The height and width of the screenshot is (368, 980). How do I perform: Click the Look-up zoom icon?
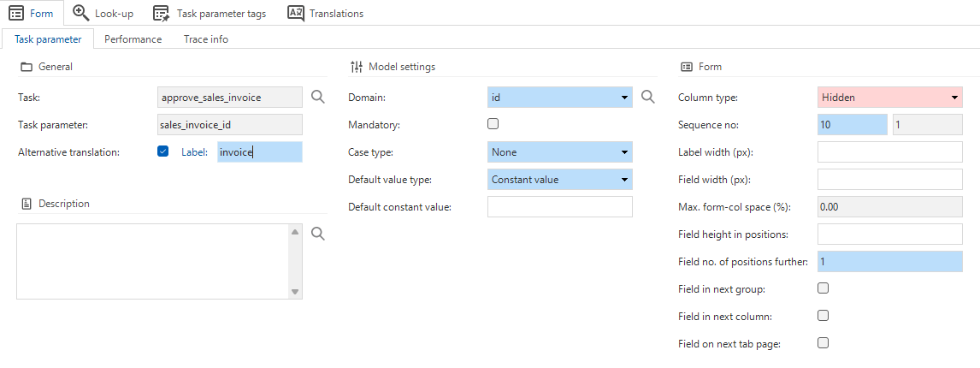(81, 13)
